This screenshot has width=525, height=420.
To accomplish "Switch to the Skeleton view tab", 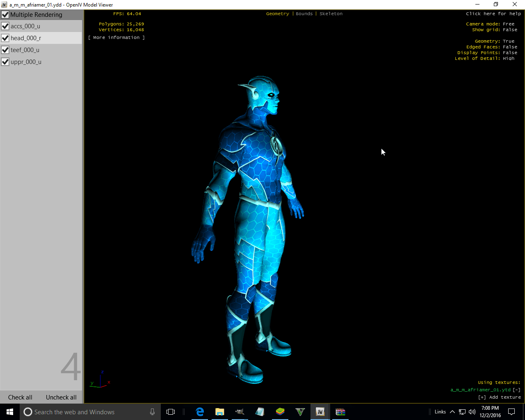I will point(331,14).
